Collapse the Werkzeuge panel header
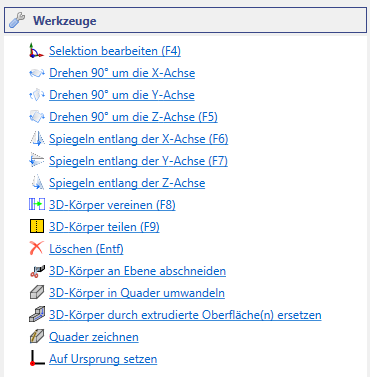The height and width of the screenshot is (377, 370). click(x=185, y=21)
